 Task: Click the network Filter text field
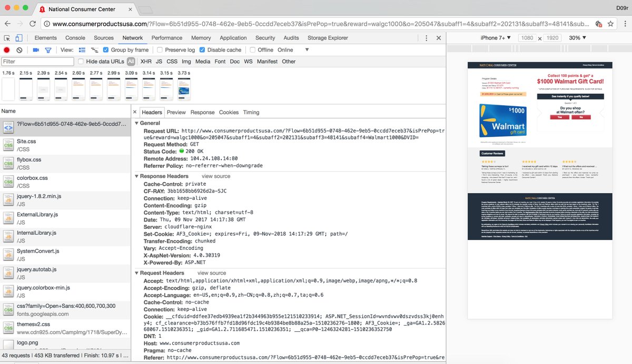click(x=37, y=62)
